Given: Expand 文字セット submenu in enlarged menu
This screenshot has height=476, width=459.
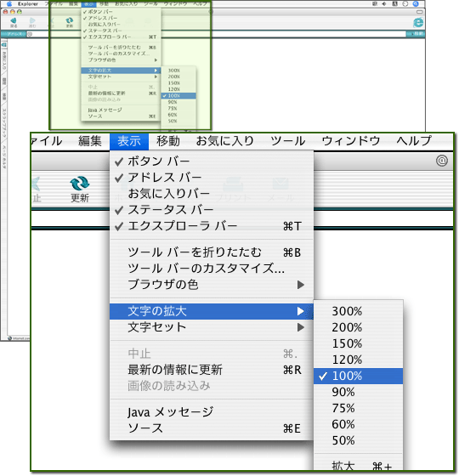Looking at the screenshot, I should 212,327.
